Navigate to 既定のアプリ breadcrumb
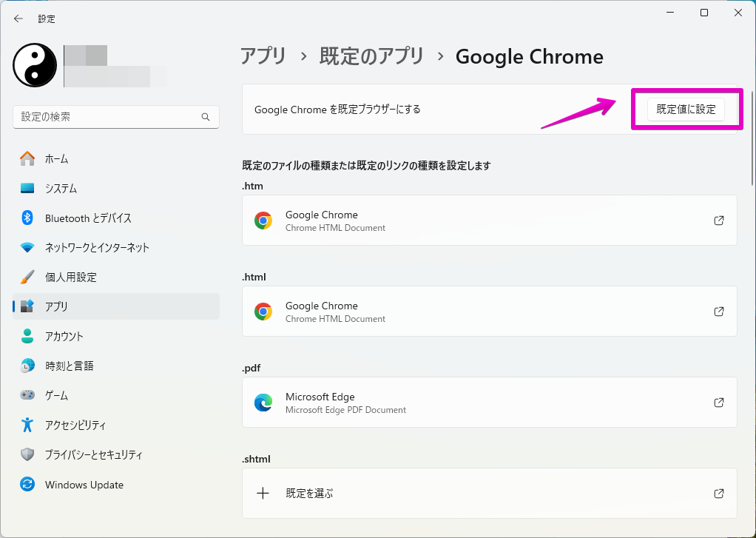756x538 pixels. 372,56
